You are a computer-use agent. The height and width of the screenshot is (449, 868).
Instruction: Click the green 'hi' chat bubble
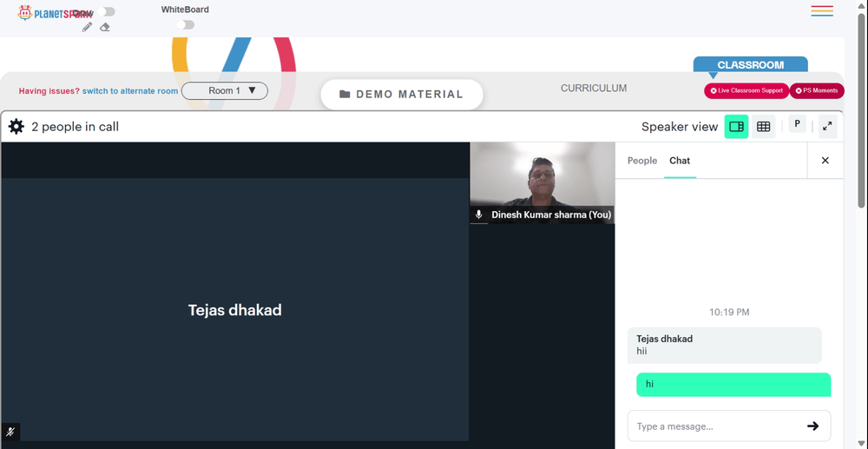(x=733, y=384)
